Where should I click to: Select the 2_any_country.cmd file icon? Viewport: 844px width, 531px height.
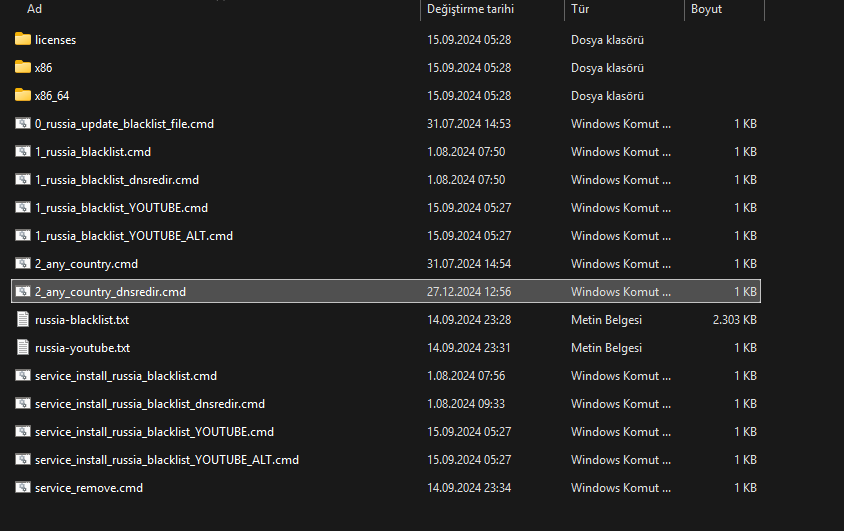coord(23,264)
